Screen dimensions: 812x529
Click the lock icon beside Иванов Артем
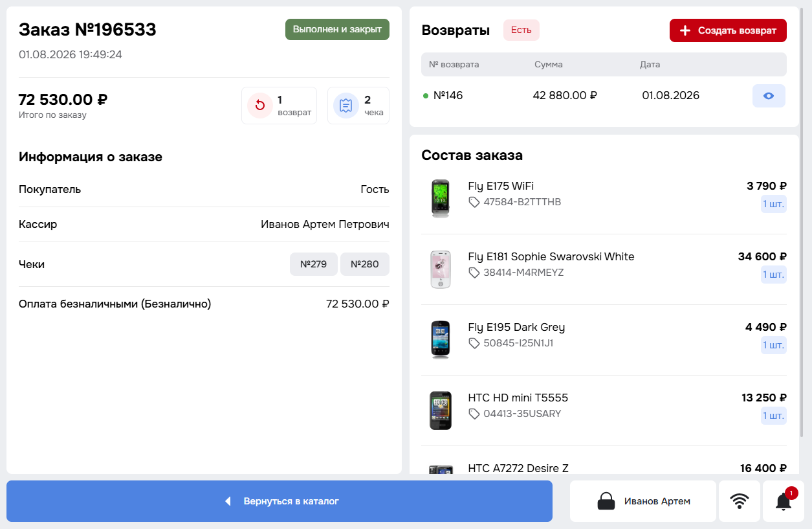(x=606, y=501)
